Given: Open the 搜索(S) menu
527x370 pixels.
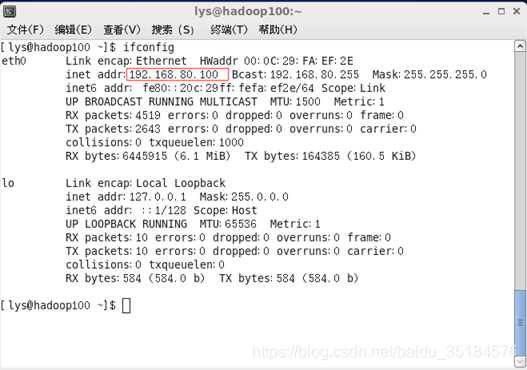Looking at the screenshot, I should click(173, 30).
